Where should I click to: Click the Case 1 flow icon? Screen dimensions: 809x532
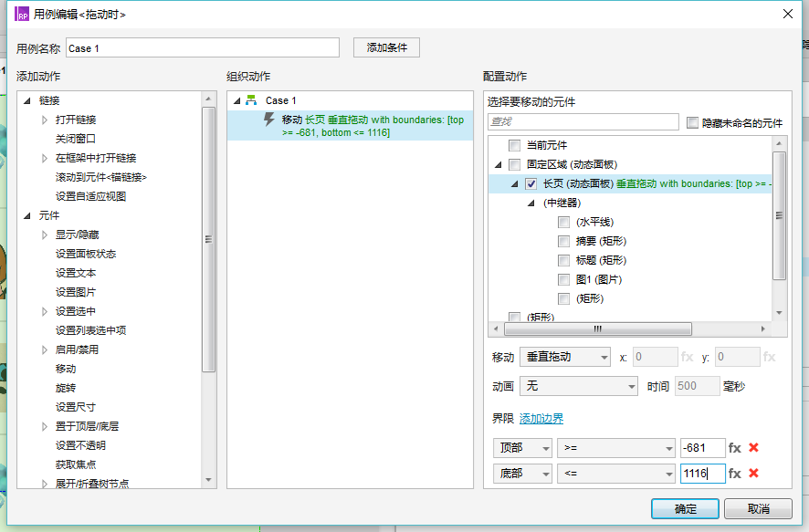251,100
